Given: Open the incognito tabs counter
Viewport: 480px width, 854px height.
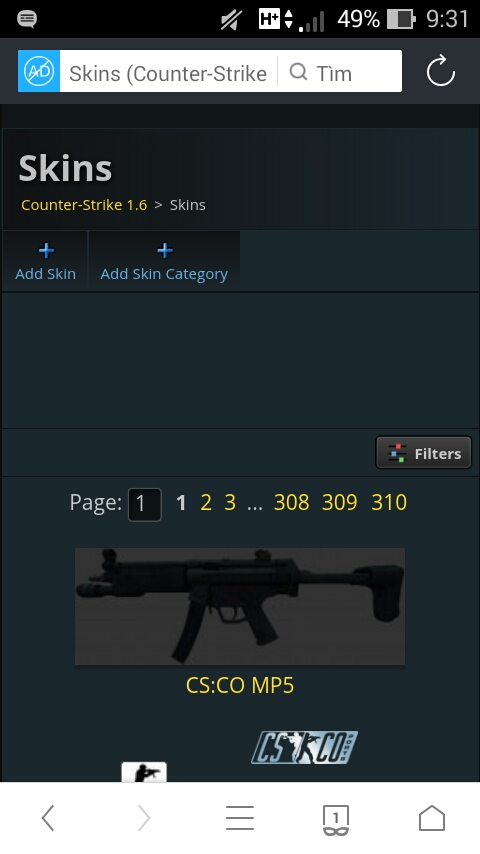Looking at the screenshot, I should [x=336, y=820].
